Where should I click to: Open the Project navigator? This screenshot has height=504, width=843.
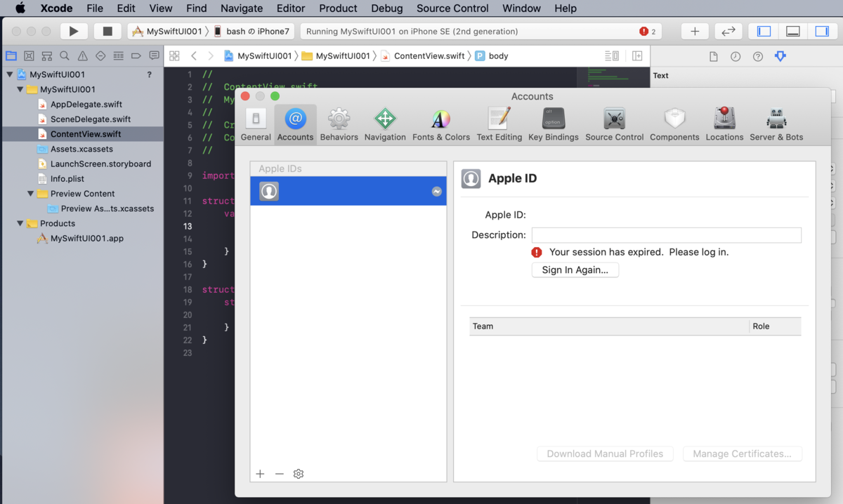(11, 55)
